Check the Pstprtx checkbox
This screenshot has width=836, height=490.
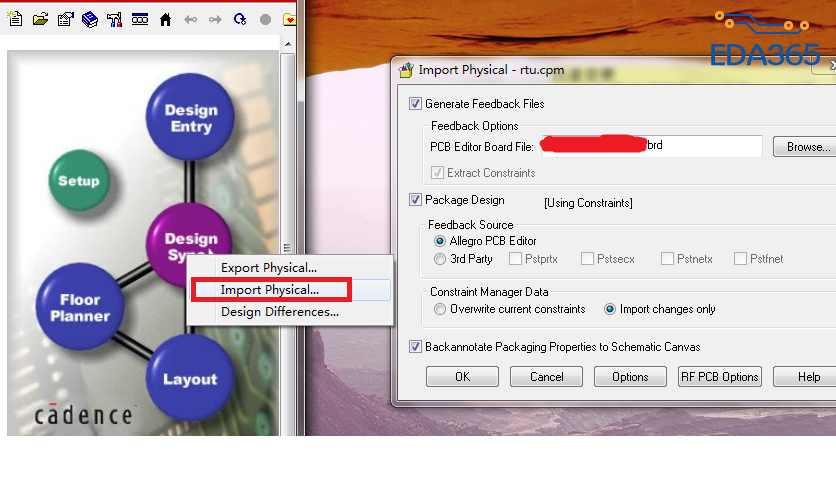(x=515, y=259)
